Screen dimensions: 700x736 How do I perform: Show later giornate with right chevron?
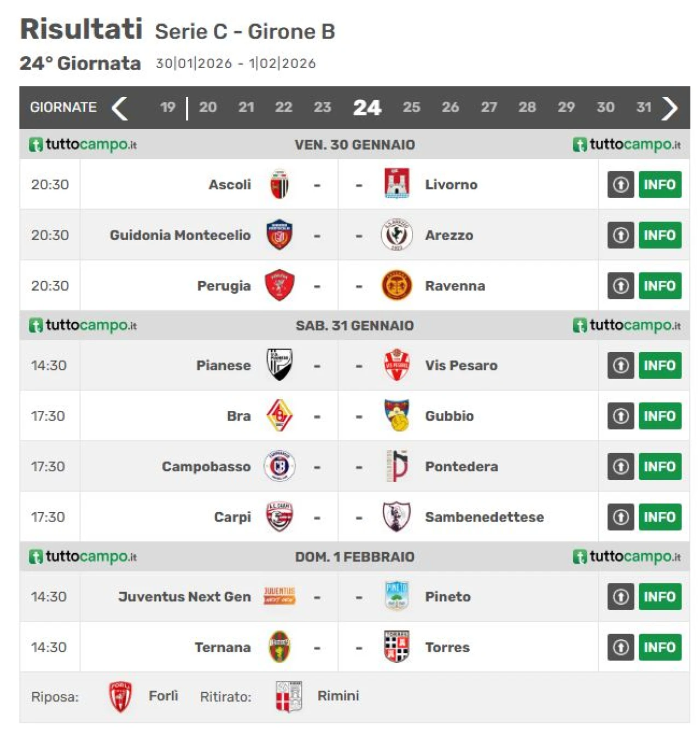[x=669, y=108]
